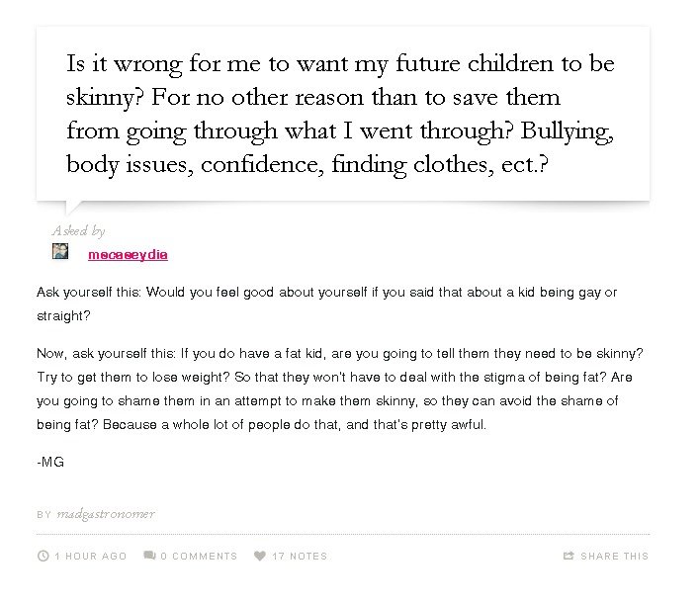Click the dotted divider above the footer
Image resolution: width=700 pixels, height=606 pixels.
pos(342,535)
